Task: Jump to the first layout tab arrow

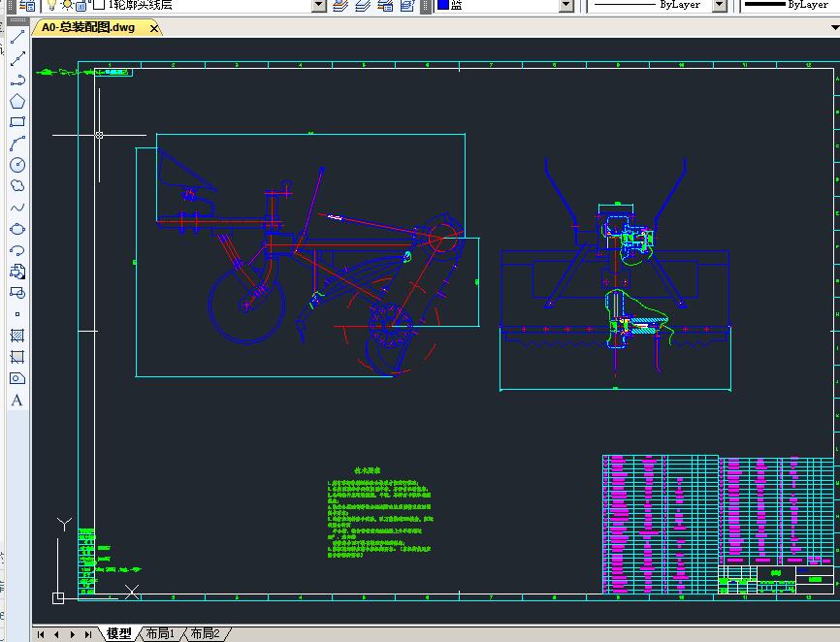Action: coord(41,634)
